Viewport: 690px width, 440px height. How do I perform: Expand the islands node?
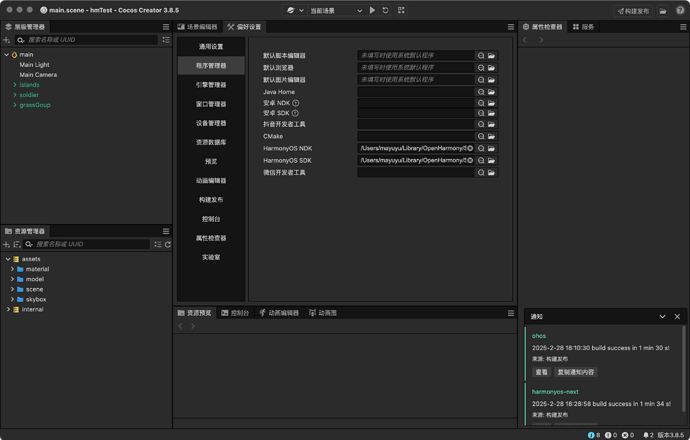point(15,85)
